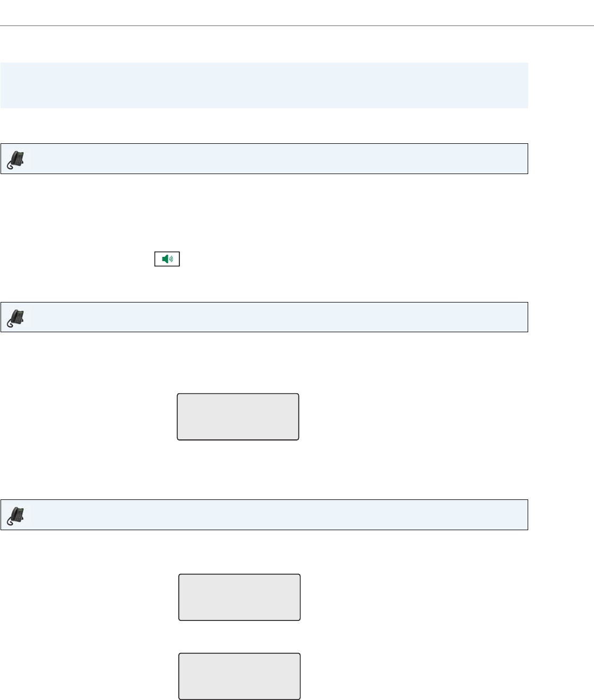Click the right end of the middle phone banner
This screenshot has width=594, height=700.
(522, 317)
